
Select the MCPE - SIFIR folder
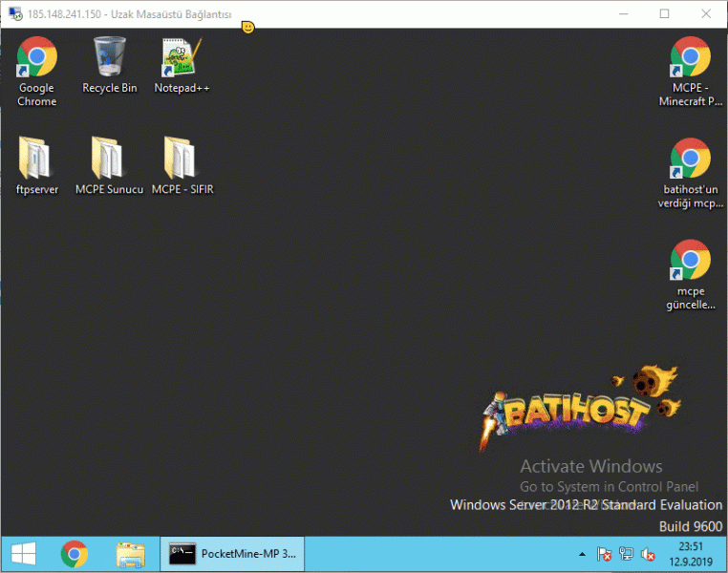click(182, 165)
